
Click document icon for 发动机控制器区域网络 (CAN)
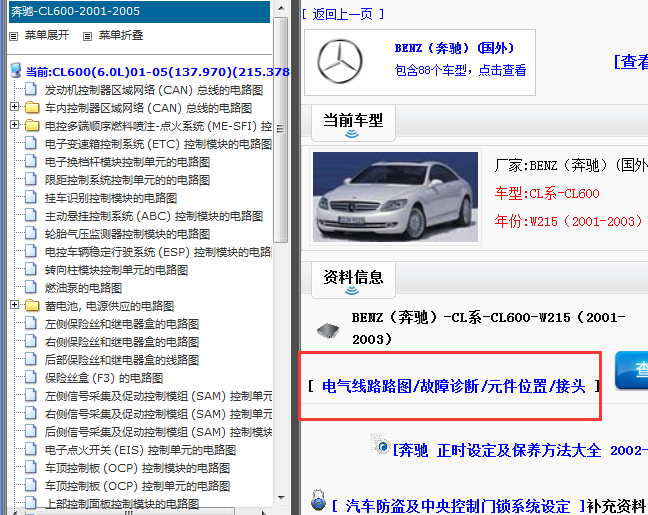click(x=31, y=89)
